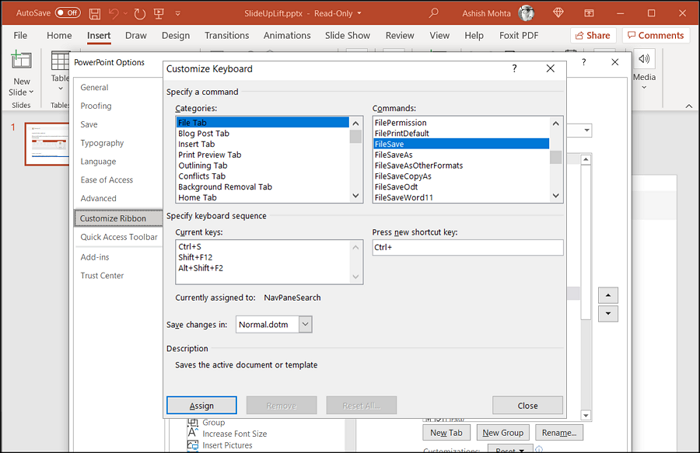
Task: Click New Tab button
Action: click(x=446, y=433)
